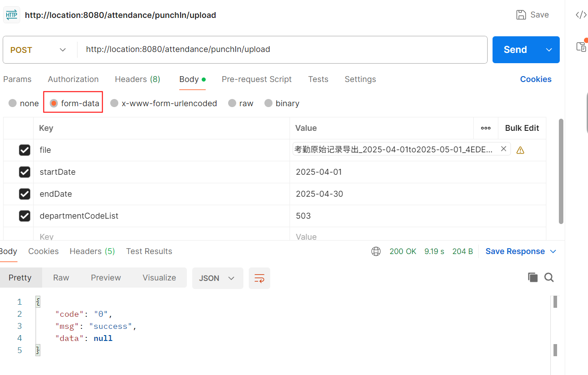Collapse the JSON object on line 1
Image resolution: width=588 pixels, height=375 pixels.
[x=38, y=302]
